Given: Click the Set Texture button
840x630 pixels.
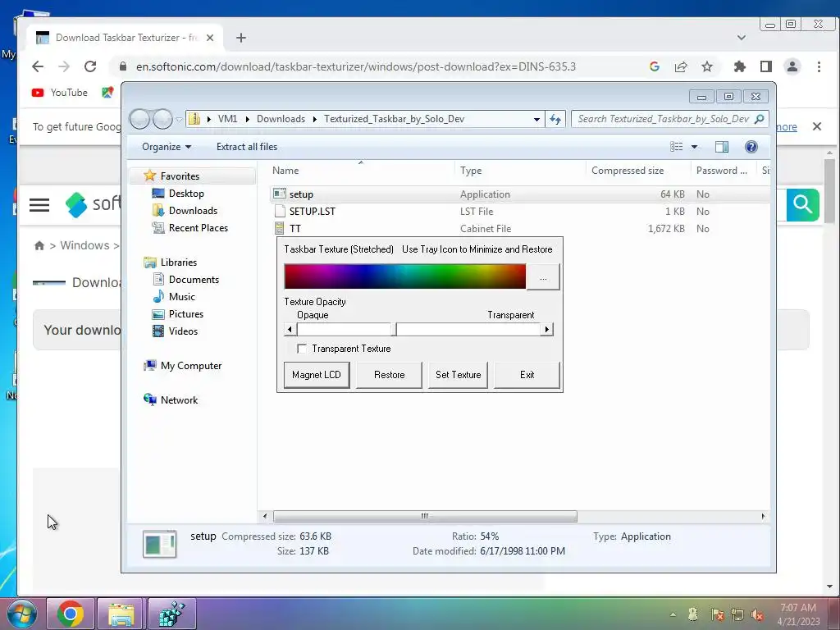Looking at the screenshot, I should tap(458, 374).
